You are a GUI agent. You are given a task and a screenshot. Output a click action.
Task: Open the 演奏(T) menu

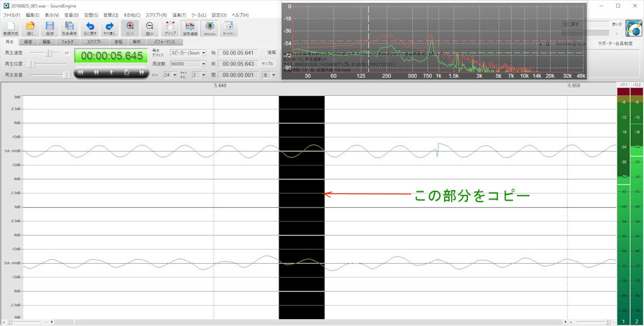point(179,15)
